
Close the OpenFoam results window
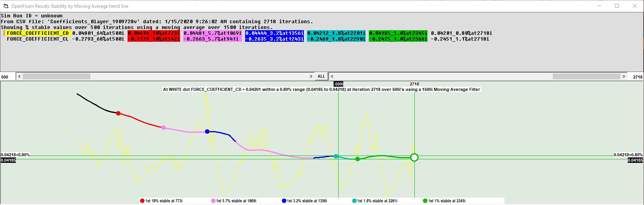635,6
